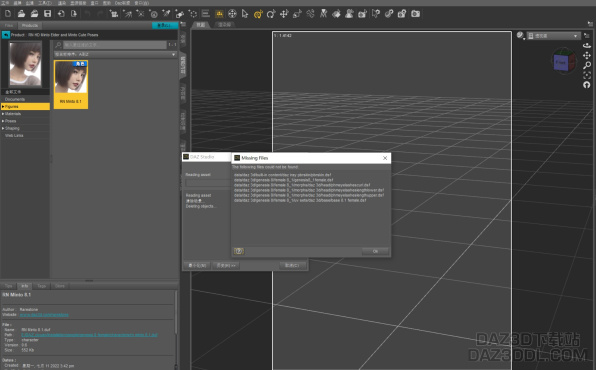Click the view cube in viewport corner

coord(563,61)
